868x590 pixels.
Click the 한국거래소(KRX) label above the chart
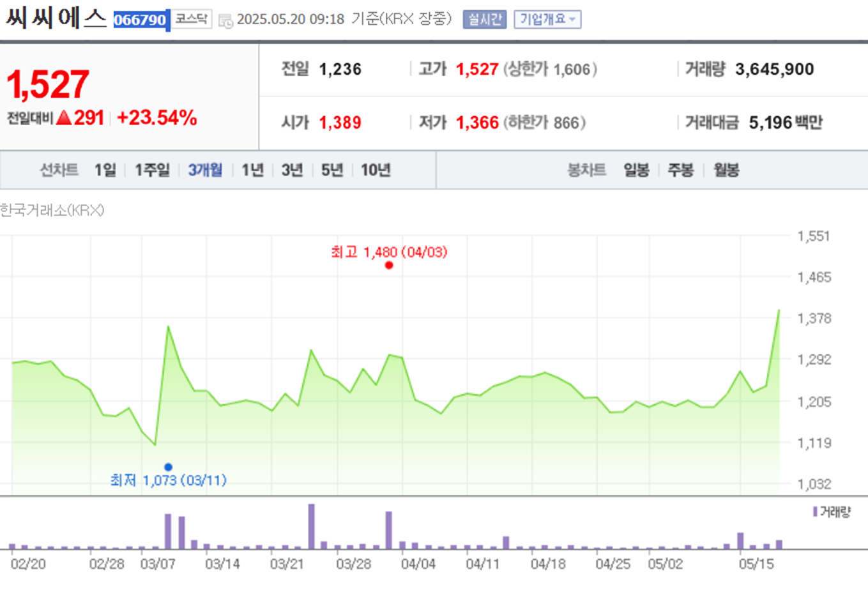click(x=52, y=210)
